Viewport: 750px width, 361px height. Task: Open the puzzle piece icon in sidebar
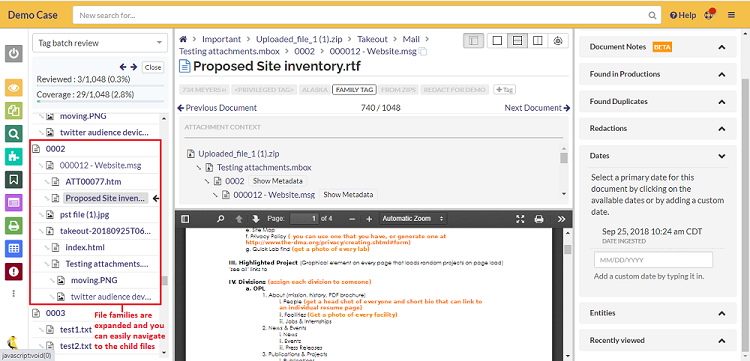click(x=14, y=157)
